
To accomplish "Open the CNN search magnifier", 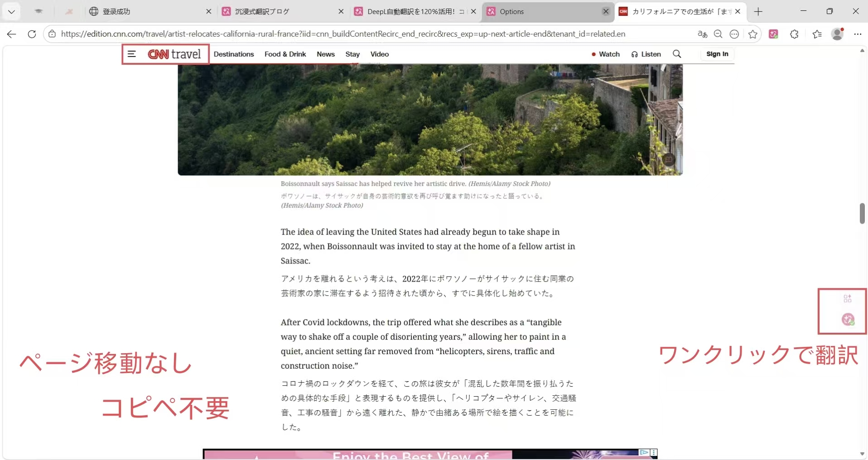I will pyautogui.click(x=677, y=54).
